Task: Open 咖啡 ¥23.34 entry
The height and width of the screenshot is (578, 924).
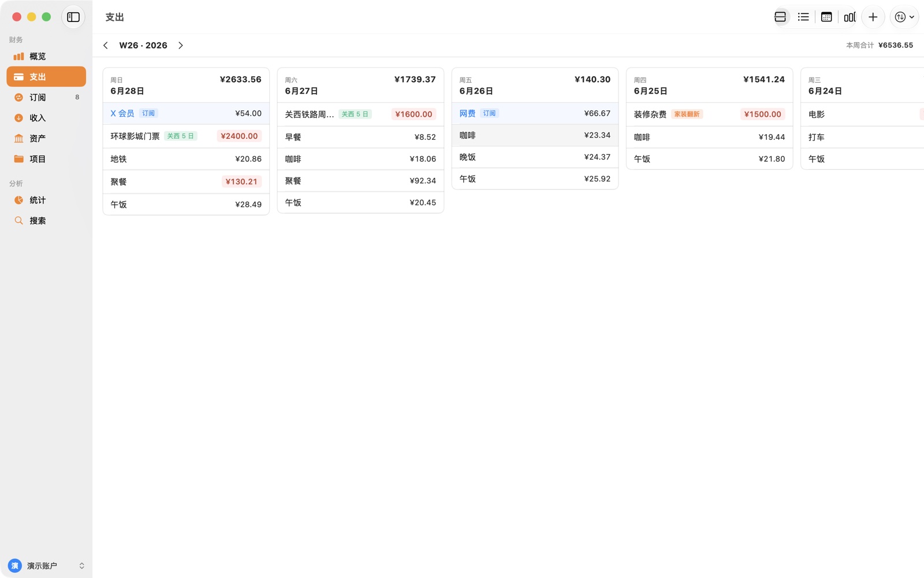Action: click(535, 135)
